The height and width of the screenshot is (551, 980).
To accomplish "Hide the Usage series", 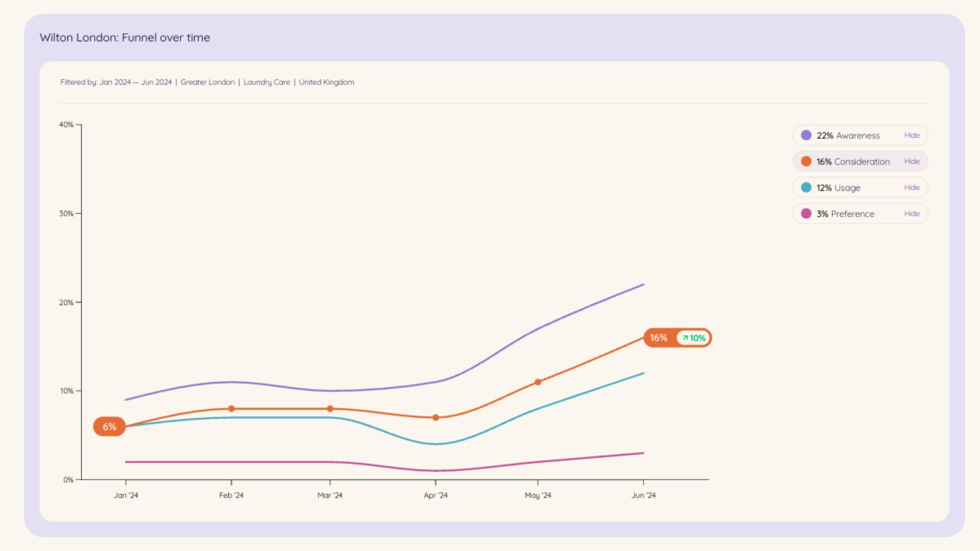I will coord(912,187).
